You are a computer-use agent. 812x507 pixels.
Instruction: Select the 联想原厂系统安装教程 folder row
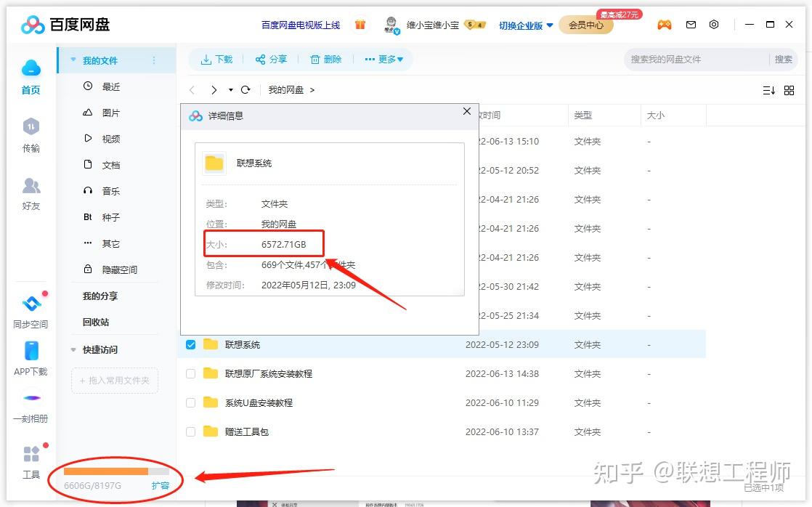[x=443, y=373]
